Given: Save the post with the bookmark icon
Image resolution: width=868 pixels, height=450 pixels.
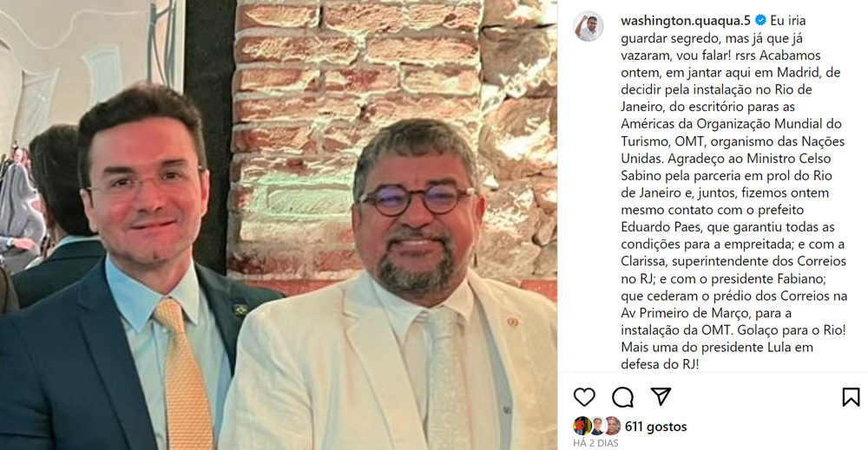Looking at the screenshot, I should [x=851, y=397].
